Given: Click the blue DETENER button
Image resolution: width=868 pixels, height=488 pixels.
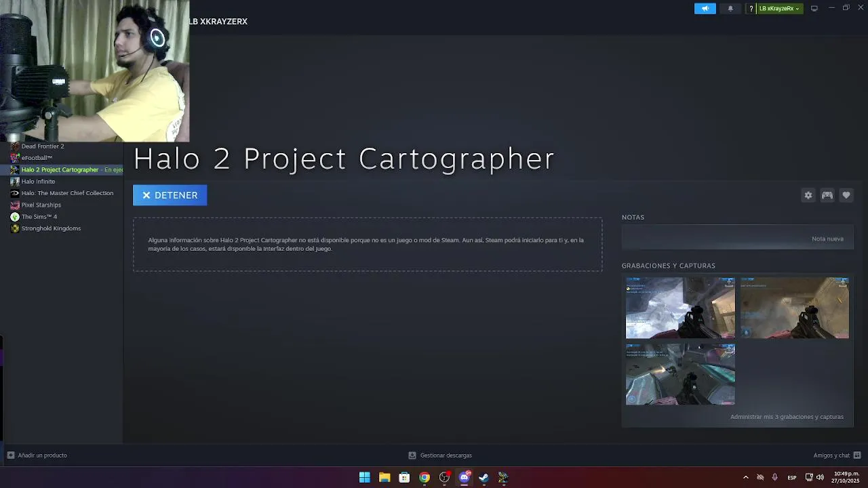Looking at the screenshot, I should 170,195.
